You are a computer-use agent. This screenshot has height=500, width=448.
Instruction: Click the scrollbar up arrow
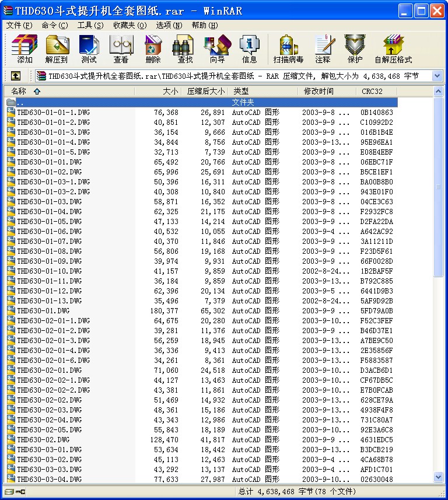[x=439, y=92]
